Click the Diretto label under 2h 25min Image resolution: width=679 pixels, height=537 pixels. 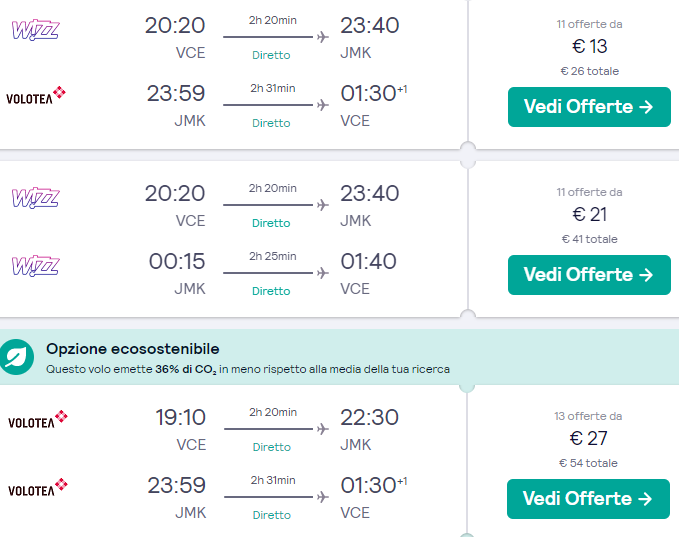271,291
